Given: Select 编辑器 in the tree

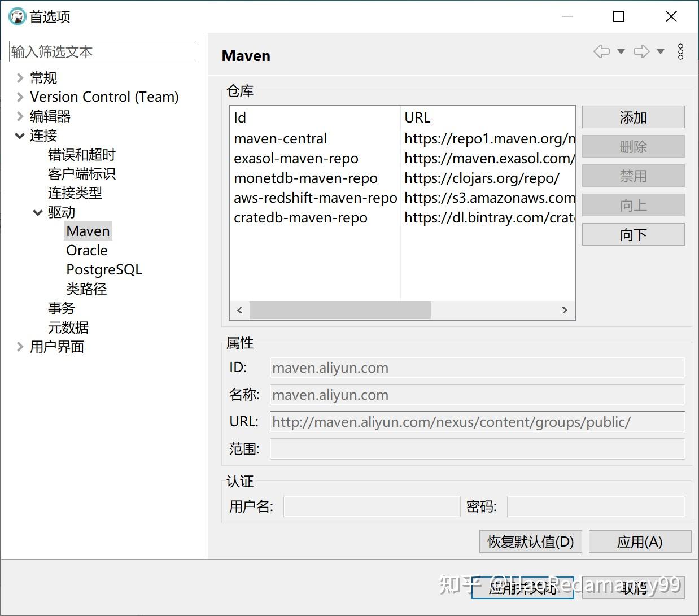Looking at the screenshot, I should [x=50, y=116].
